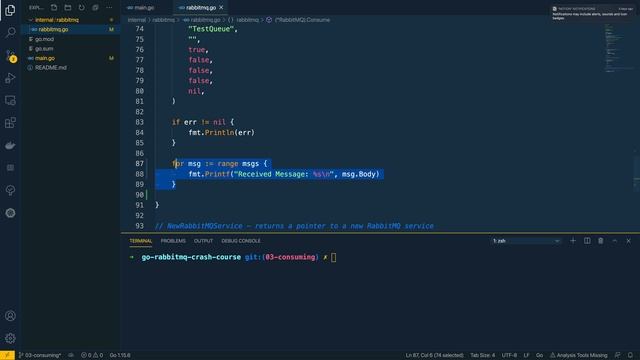Open the Extensions view

pos(10,122)
